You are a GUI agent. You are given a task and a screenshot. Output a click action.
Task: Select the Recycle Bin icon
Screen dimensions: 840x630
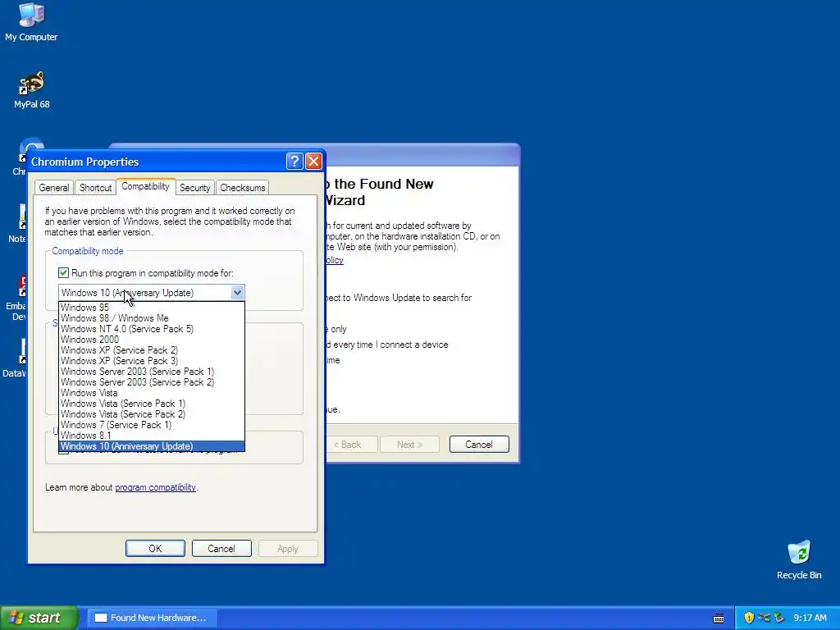[x=799, y=559]
